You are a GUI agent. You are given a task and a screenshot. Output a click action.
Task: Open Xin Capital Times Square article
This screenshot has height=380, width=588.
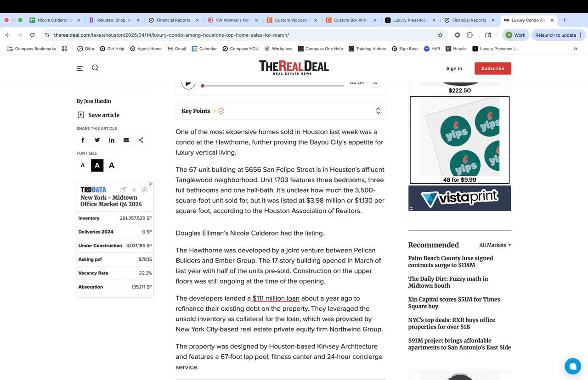tap(454, 303)
